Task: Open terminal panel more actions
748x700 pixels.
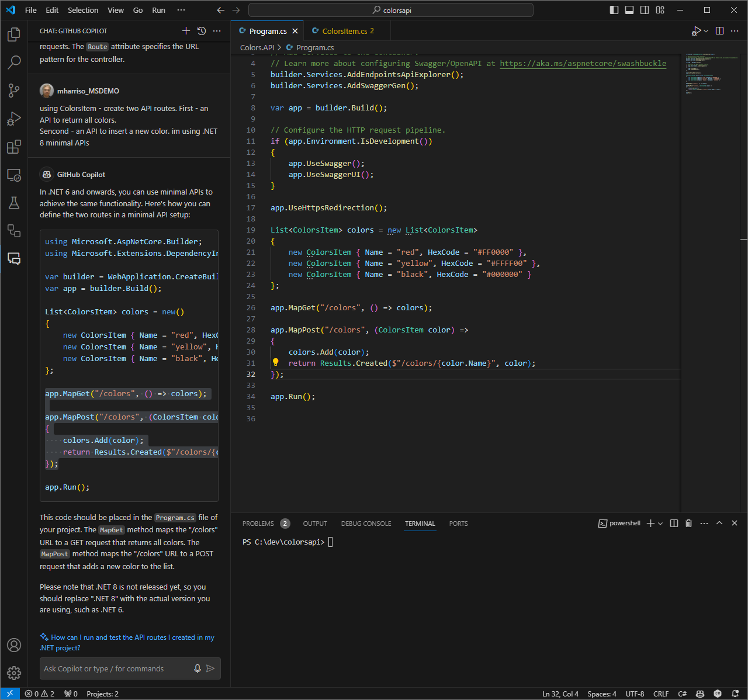Action: pyautogui.click(x=704, y=524)
